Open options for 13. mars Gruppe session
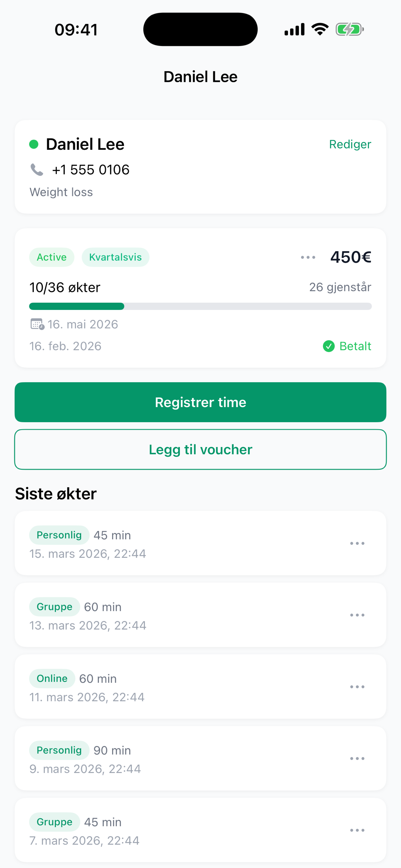 357,615
